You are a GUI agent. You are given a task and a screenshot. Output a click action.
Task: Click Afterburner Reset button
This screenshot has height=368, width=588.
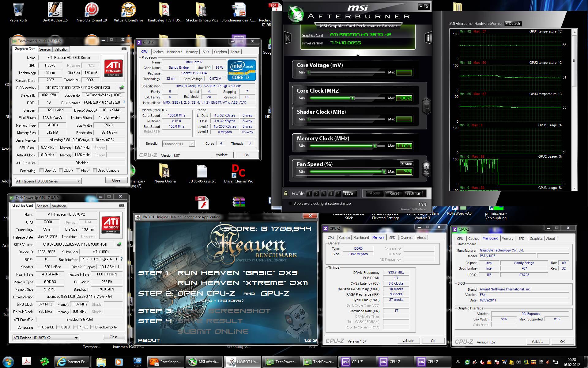(394, 194)
